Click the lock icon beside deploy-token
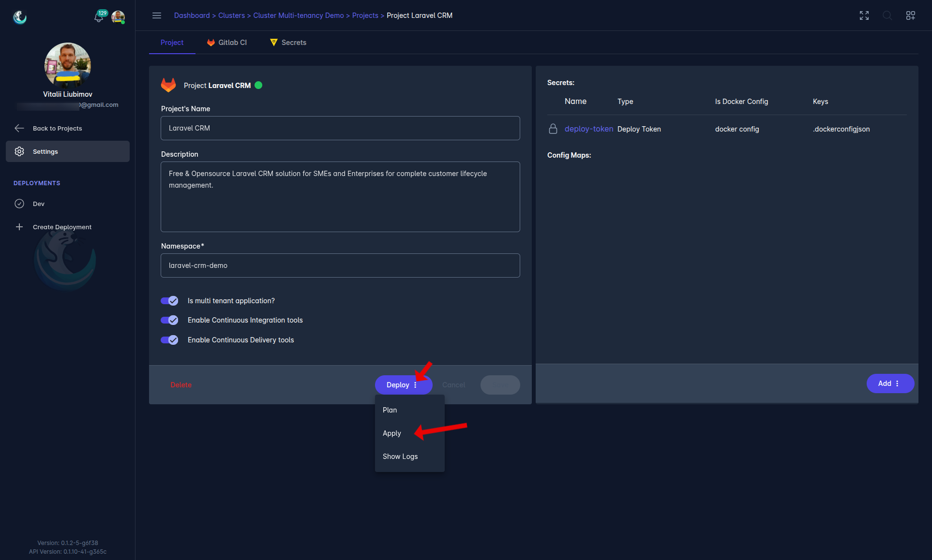 (x=553, y=129)
